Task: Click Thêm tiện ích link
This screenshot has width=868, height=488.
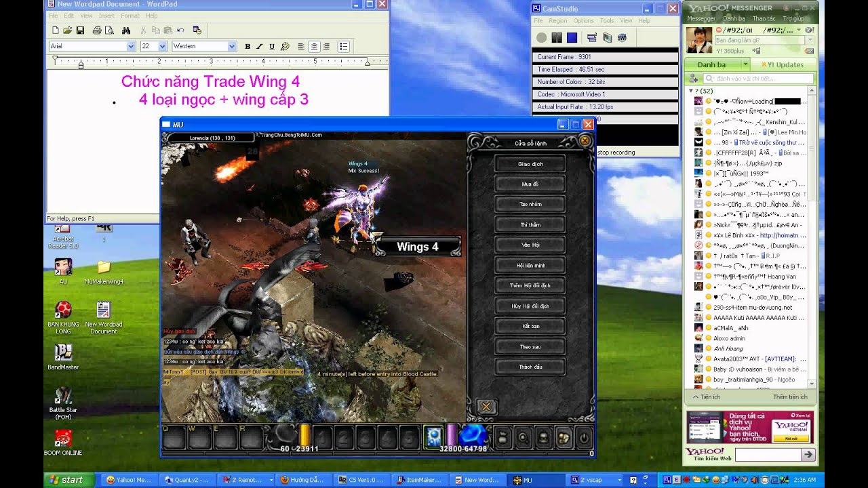Action: click(790, 396)
